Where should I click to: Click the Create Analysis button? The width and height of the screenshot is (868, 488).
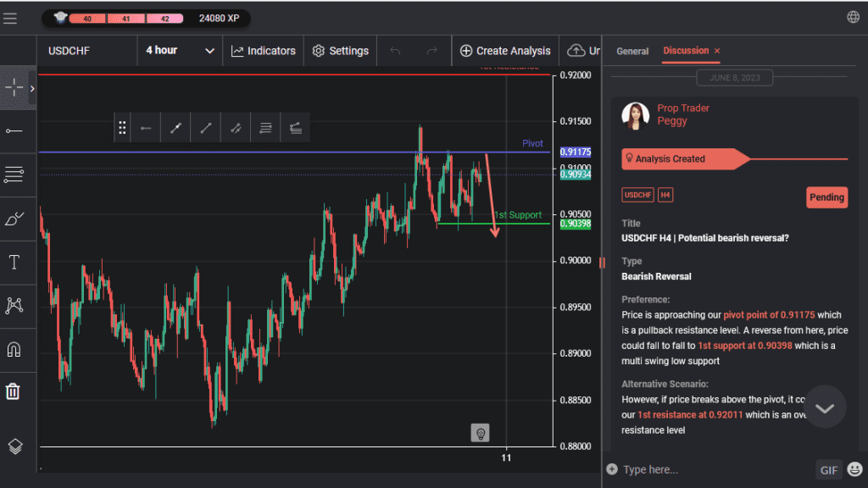click(505, 51)
